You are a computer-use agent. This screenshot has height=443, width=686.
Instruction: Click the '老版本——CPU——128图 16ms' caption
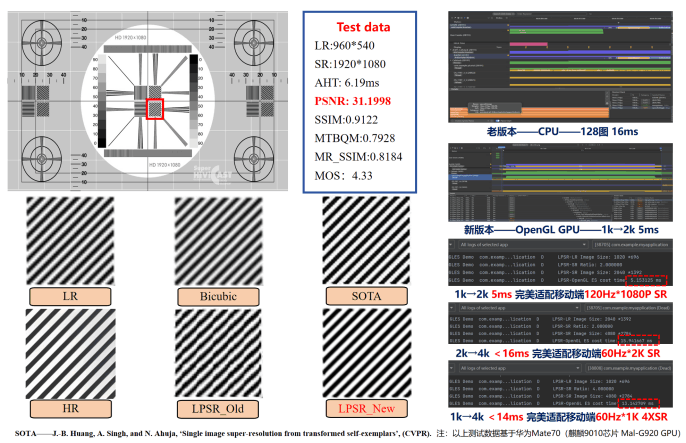[x=562, y=132]
